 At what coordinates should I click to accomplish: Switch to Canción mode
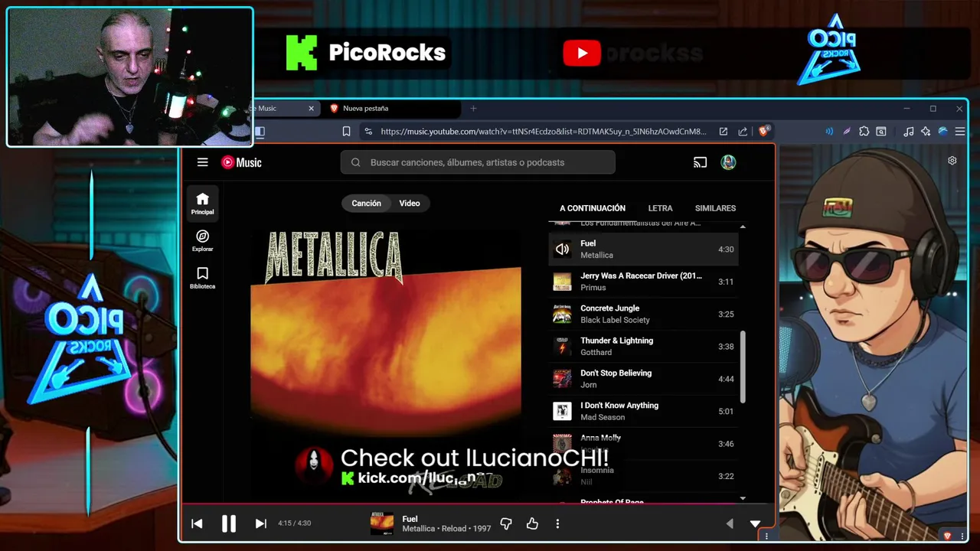click(366, 204)
